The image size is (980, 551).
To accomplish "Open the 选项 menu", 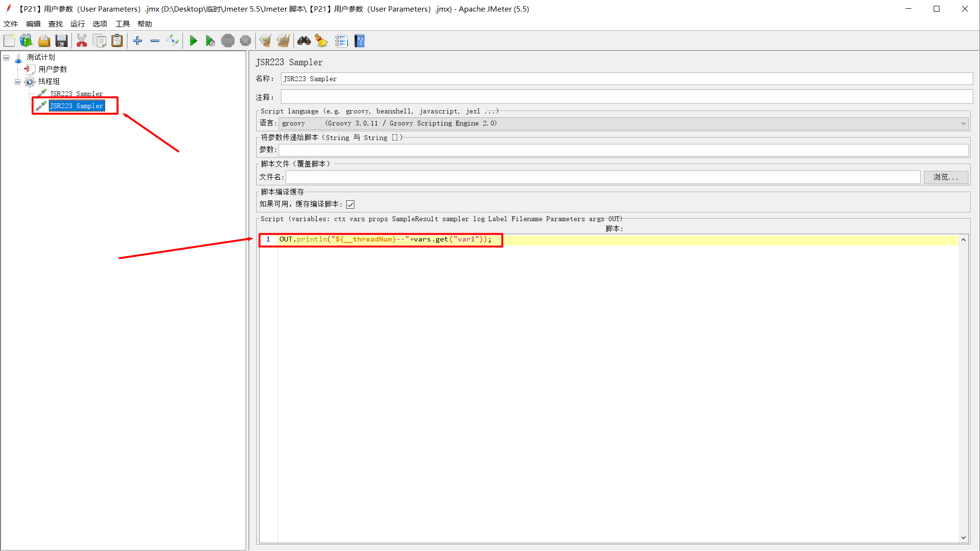I will [100, 24].
